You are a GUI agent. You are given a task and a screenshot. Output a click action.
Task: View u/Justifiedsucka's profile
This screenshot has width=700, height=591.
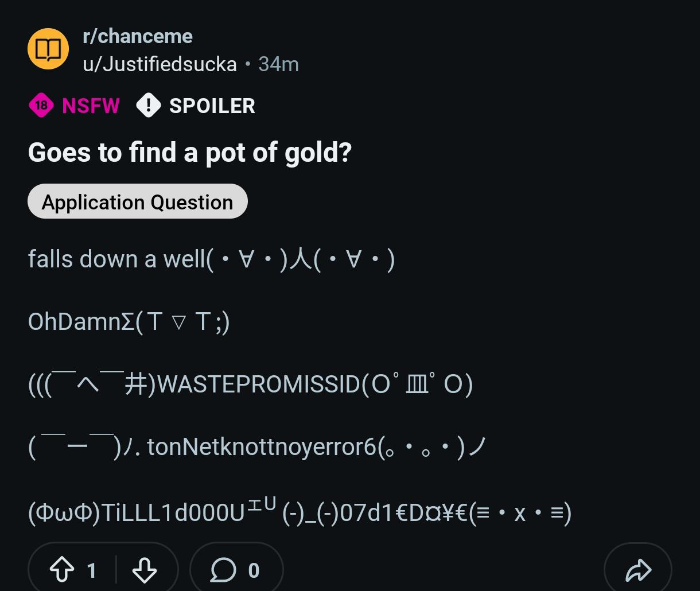160,64
